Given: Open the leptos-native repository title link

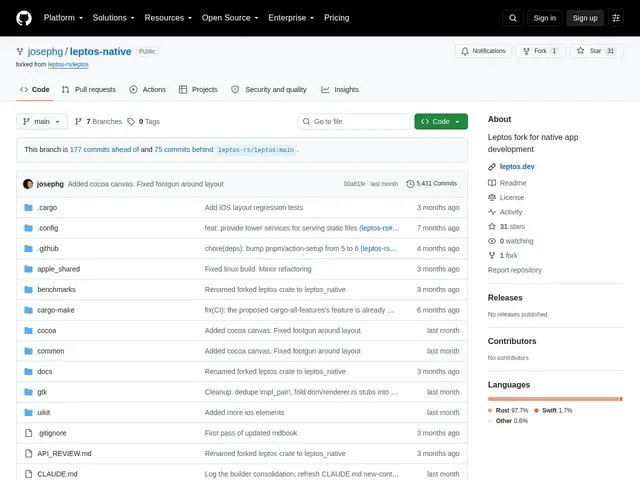Looking at the screenshot, I should [100, 51].
